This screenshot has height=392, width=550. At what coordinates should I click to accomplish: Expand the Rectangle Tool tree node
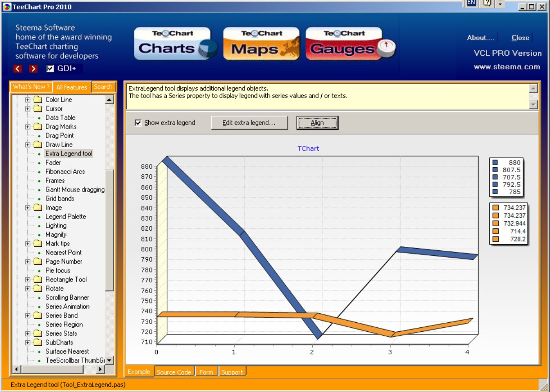coord(28,280)
